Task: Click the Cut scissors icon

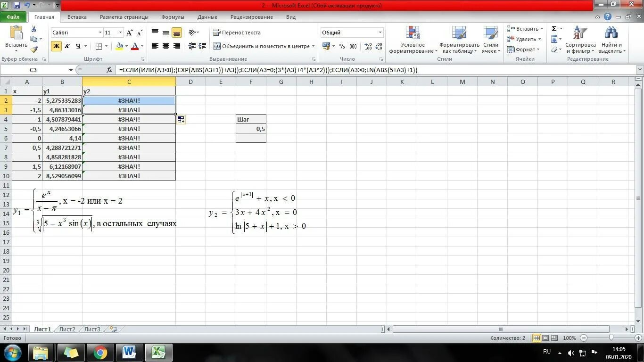Action: (34, 29)
